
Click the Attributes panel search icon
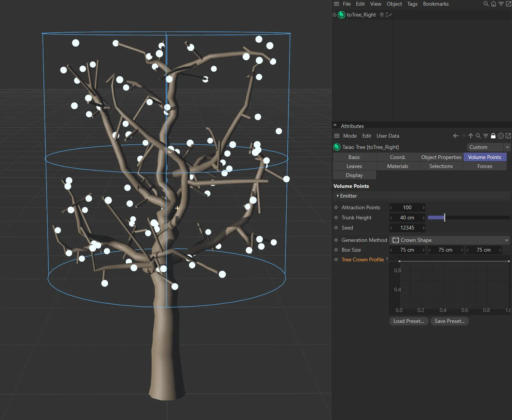(x=478, y=136)
